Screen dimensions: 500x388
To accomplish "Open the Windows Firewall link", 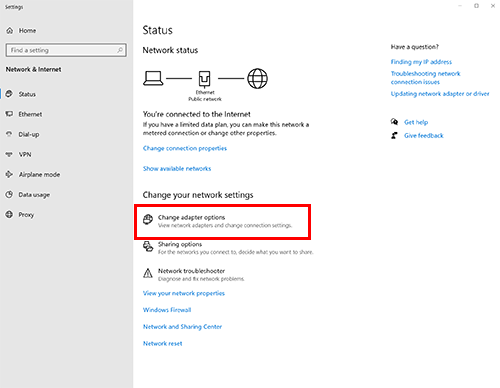I will click(167, 310).
